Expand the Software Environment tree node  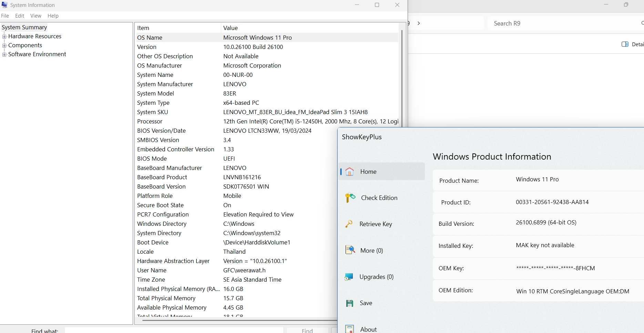4,54
